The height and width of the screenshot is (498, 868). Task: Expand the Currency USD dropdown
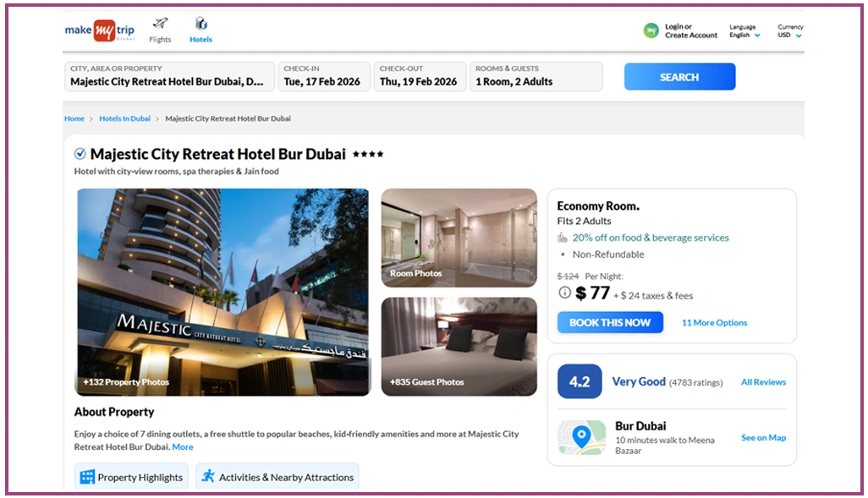(790, 31)
